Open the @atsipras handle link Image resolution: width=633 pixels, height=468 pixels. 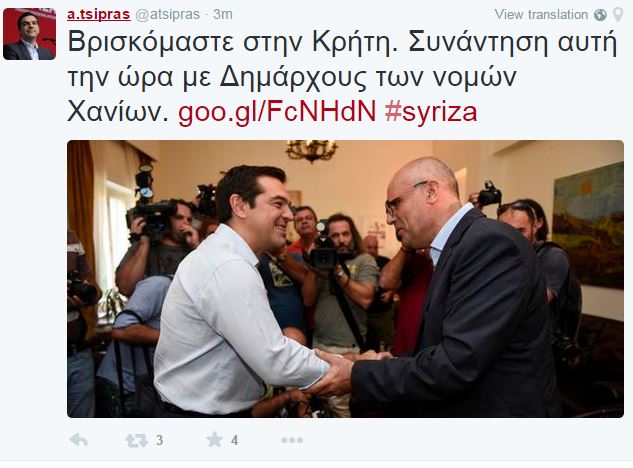168,15
